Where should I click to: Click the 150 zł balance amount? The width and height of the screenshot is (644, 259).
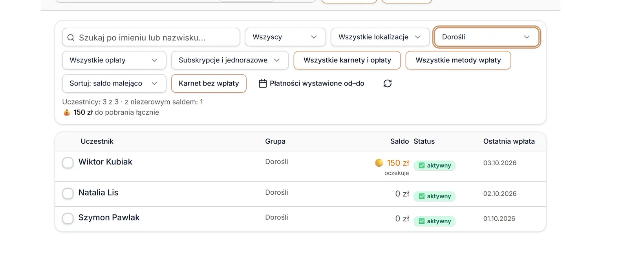tap(398, 163)
